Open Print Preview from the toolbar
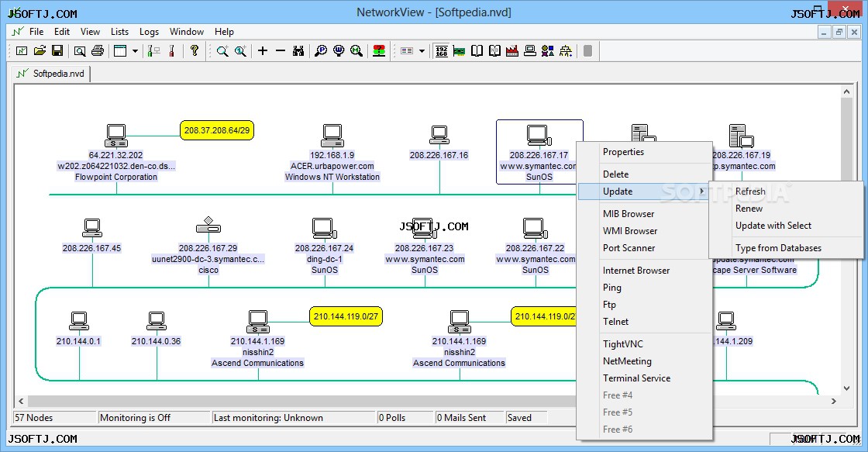 pos(80,51)
